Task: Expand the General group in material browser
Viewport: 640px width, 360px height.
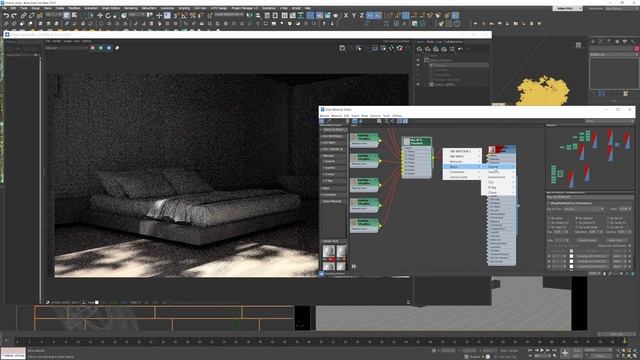Action: coord(333,162)
